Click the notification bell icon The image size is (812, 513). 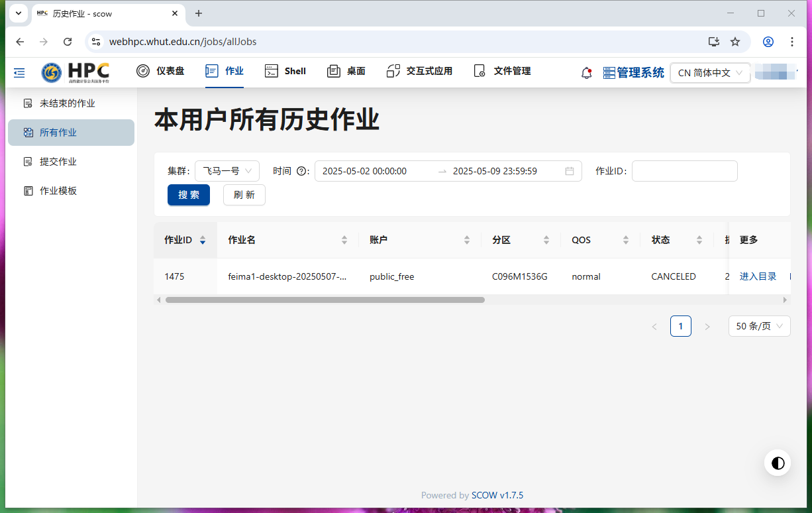coord(586,73)
